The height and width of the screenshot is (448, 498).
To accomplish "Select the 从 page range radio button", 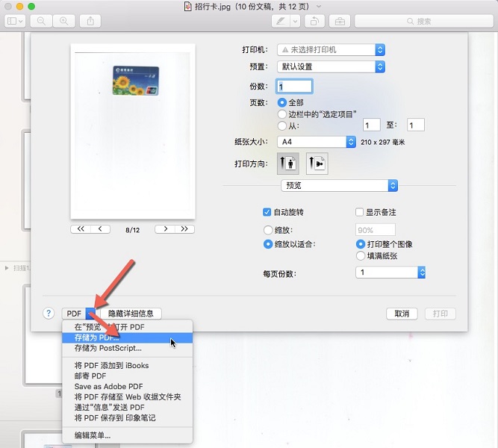I will 281,125.
